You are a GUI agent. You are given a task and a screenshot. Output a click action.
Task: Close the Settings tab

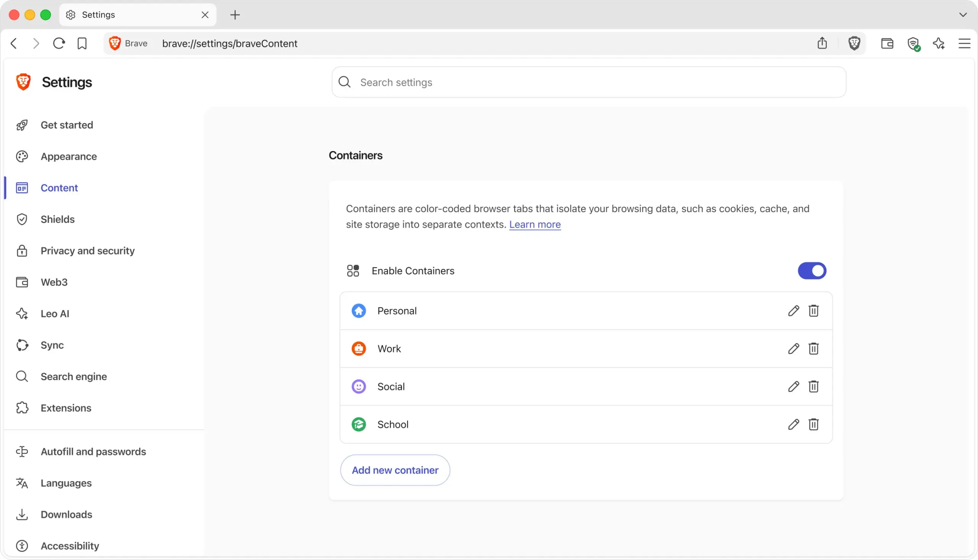205,15
